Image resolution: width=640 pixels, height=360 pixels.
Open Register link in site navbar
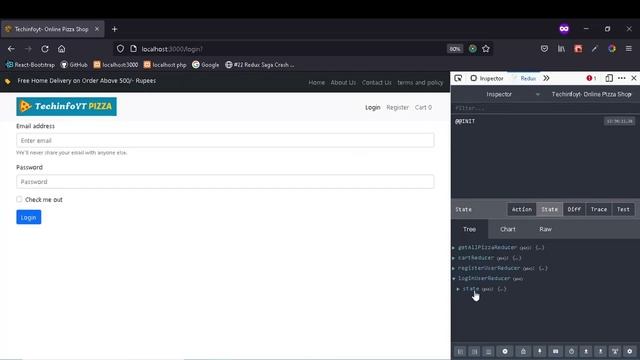point(398,107)
